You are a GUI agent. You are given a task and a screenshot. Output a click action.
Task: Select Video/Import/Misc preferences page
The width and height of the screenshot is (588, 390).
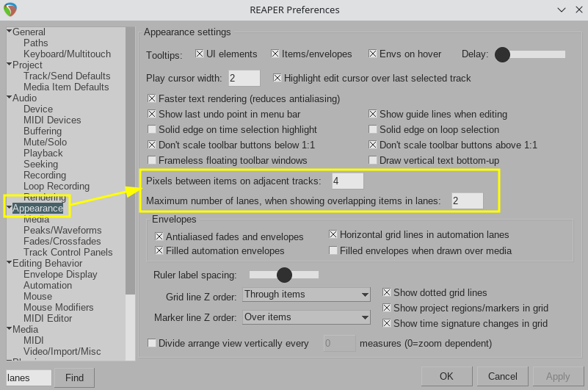pyautogui.click(x=62, y=351)
